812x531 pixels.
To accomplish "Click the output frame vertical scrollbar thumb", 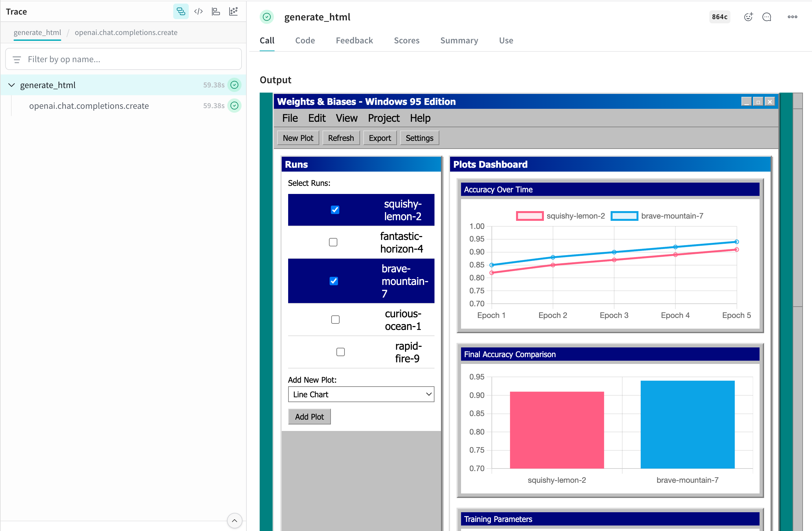I will point(798,208).
